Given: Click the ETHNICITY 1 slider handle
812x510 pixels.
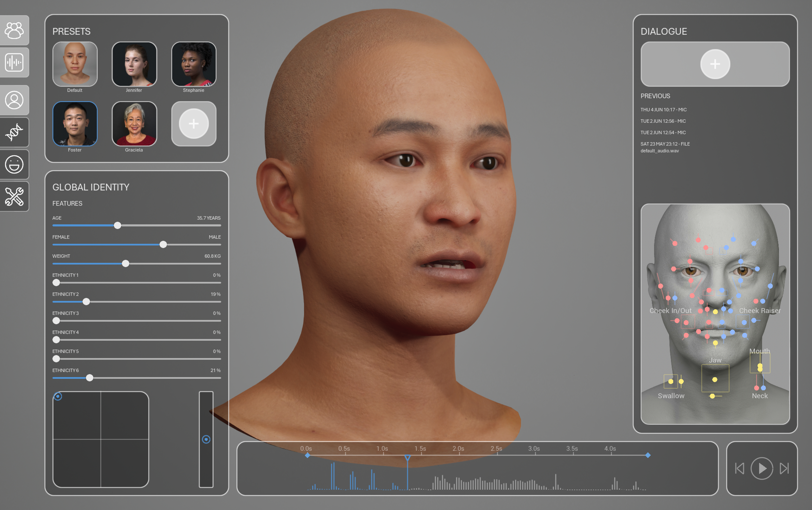Looking at the screenshot, I should [56, 283].
